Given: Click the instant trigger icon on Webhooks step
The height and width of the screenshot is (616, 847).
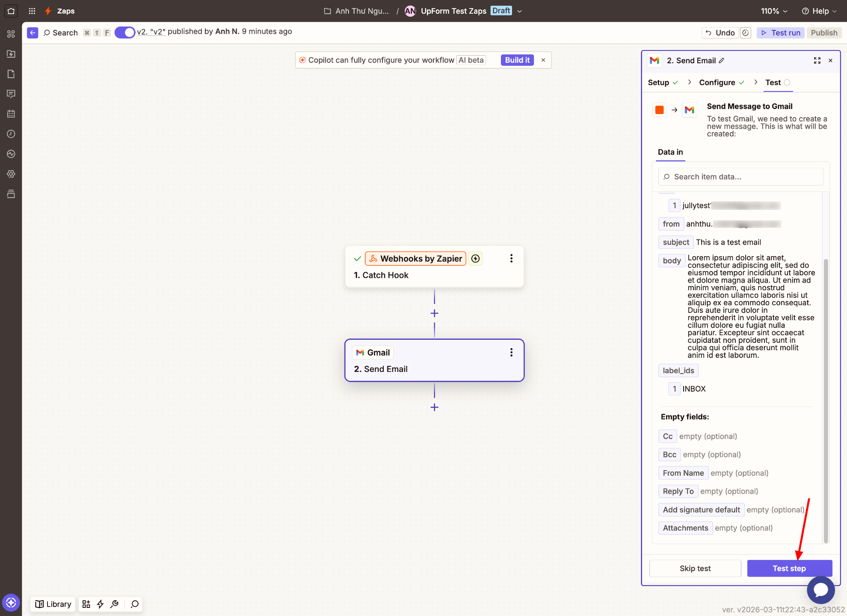Looking at the screenshot, I should pos(475,259).
